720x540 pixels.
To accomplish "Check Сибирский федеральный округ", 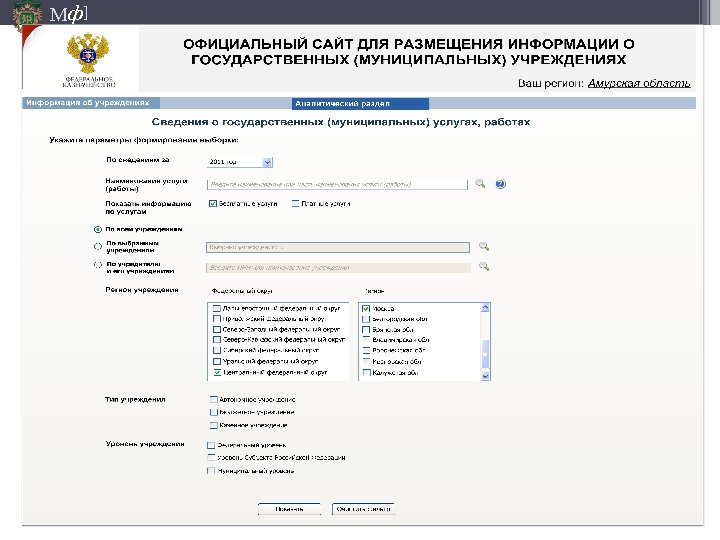I will point(217,350).
